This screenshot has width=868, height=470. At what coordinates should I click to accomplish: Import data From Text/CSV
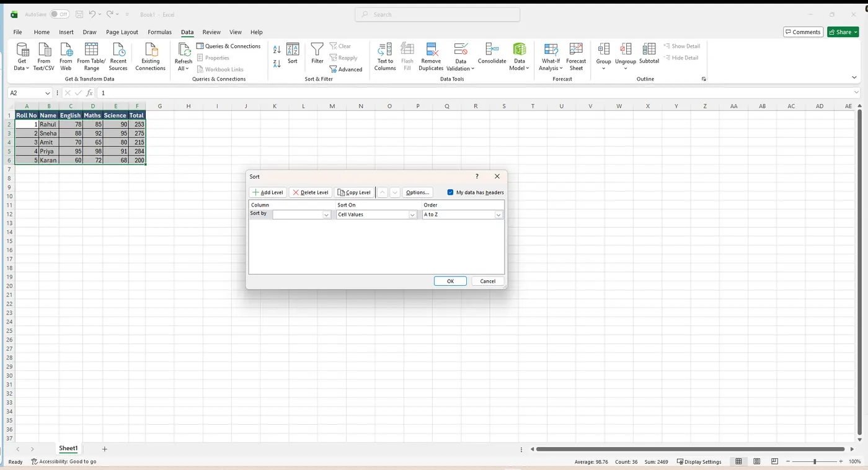pyautogui.click(x=44, y=56)
